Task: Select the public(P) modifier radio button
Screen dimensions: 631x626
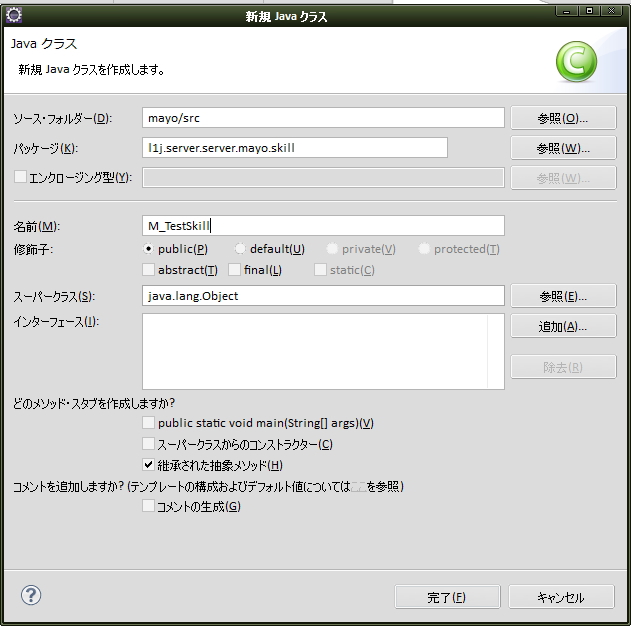Action: pyautogui.click(x=148, y=249)
